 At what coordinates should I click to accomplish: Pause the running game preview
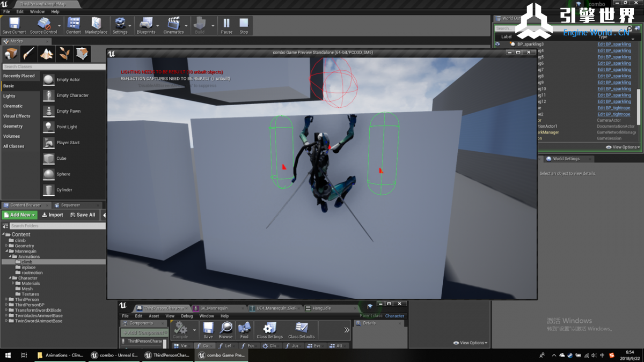tap(226, 25)
